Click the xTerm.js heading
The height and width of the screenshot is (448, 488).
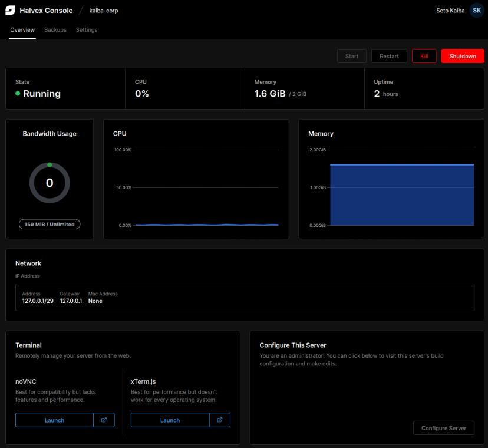(143, 381)
